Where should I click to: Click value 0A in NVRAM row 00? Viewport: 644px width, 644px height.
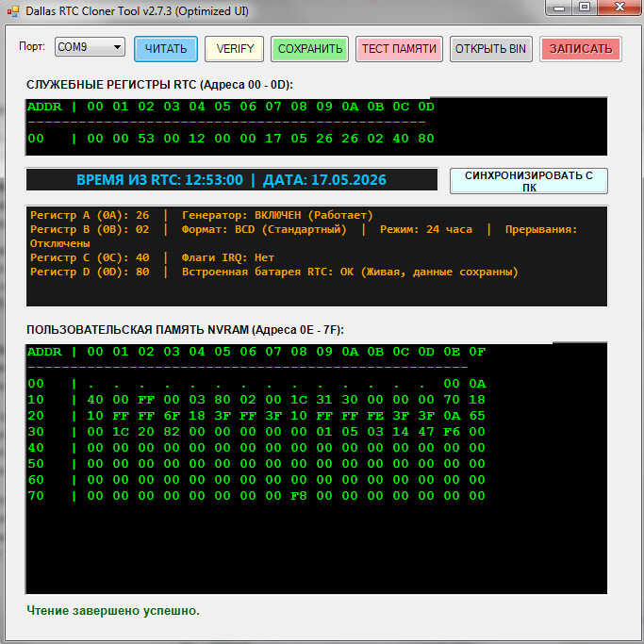(477, 384)
